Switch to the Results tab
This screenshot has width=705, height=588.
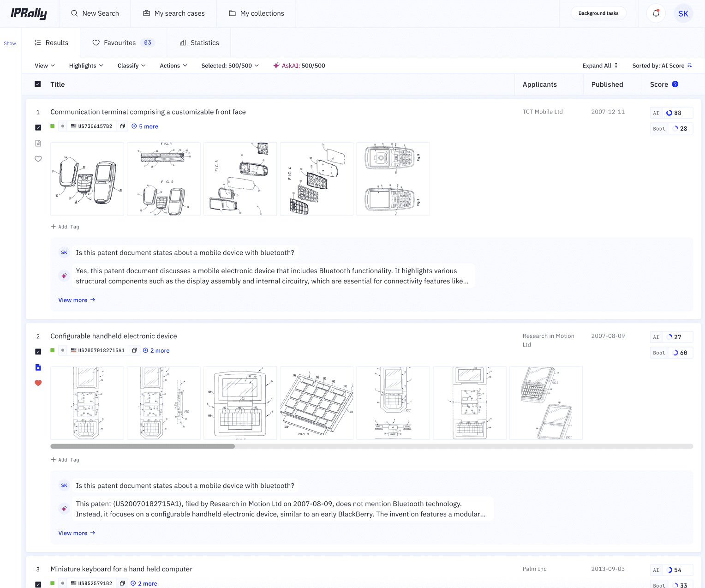51,42
